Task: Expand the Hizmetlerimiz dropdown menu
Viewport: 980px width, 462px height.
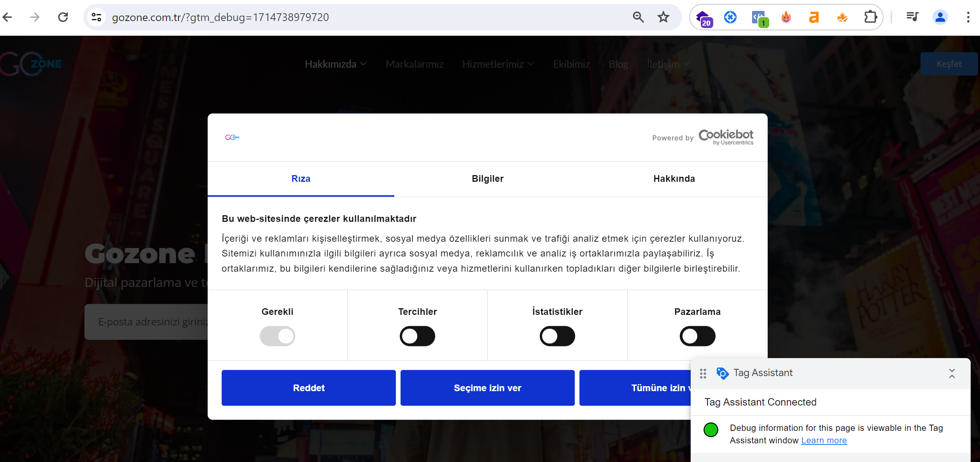Action: coord(497,64)
